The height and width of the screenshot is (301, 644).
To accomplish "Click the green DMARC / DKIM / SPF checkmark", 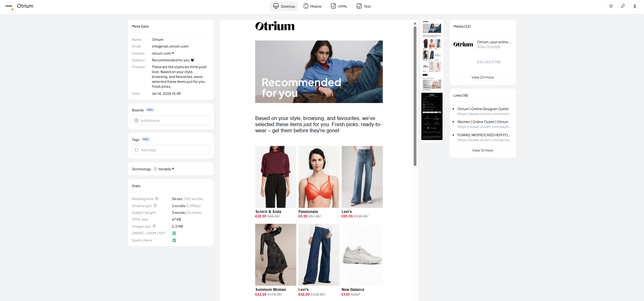I will coord(174,233).
